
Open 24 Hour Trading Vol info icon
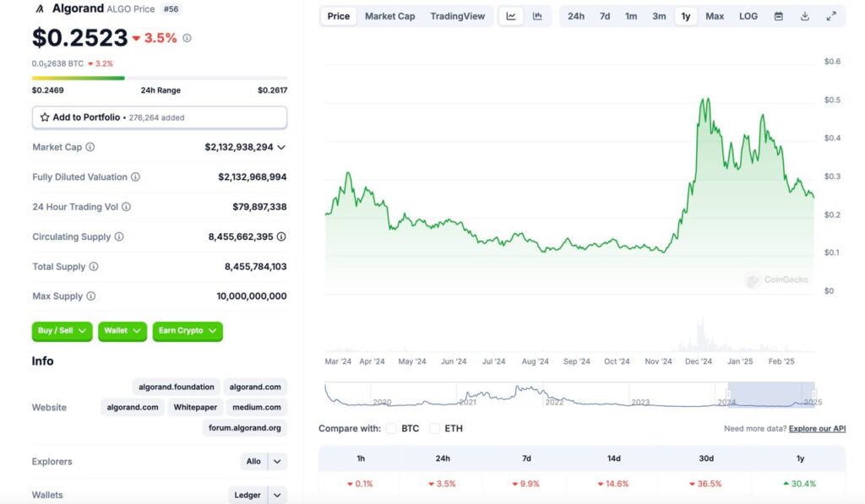(127, 207)
